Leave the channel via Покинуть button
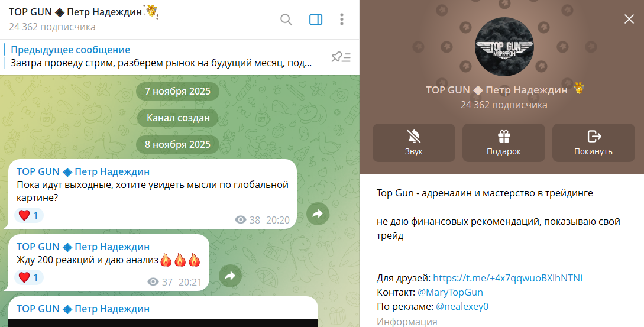The image size is (644, 327). (593, 143)
